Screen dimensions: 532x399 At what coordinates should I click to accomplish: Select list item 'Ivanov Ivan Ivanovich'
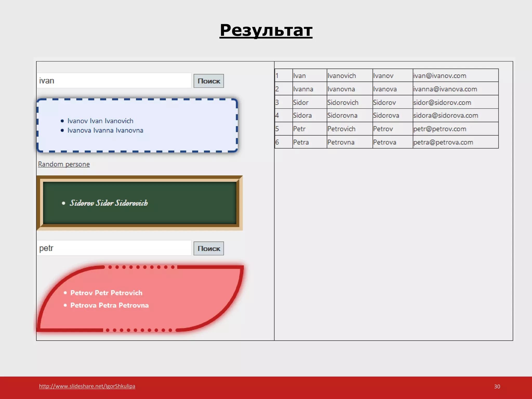[100, 121]
